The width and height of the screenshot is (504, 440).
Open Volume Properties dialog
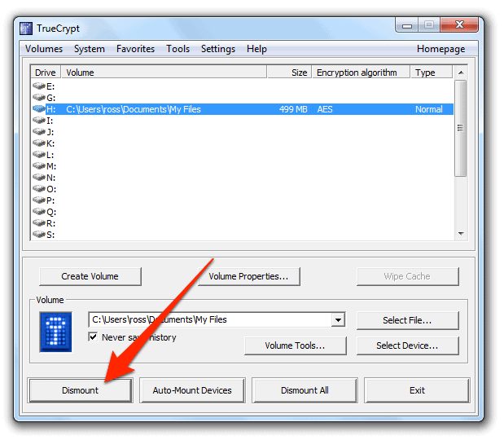[x=249, y=276]
